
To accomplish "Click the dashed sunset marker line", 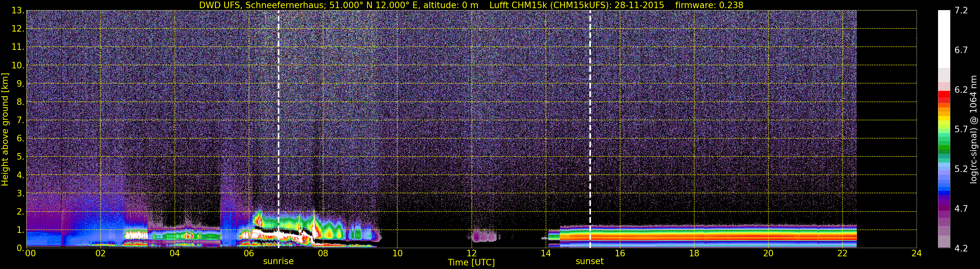I will 590,129.
